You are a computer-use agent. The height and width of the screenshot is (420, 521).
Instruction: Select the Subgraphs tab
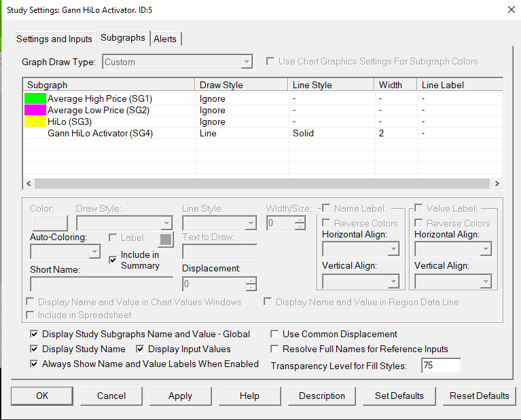(122, 38)
